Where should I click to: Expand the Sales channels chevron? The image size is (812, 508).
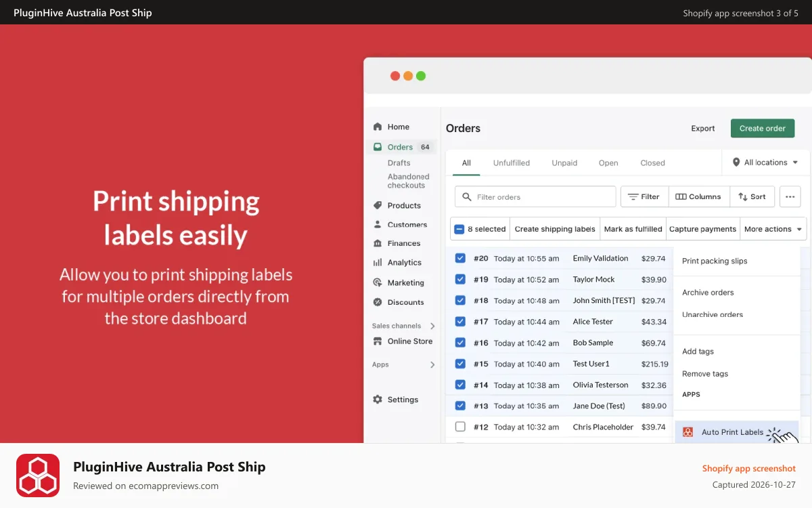pyautogui.click(x=432, y=326)
